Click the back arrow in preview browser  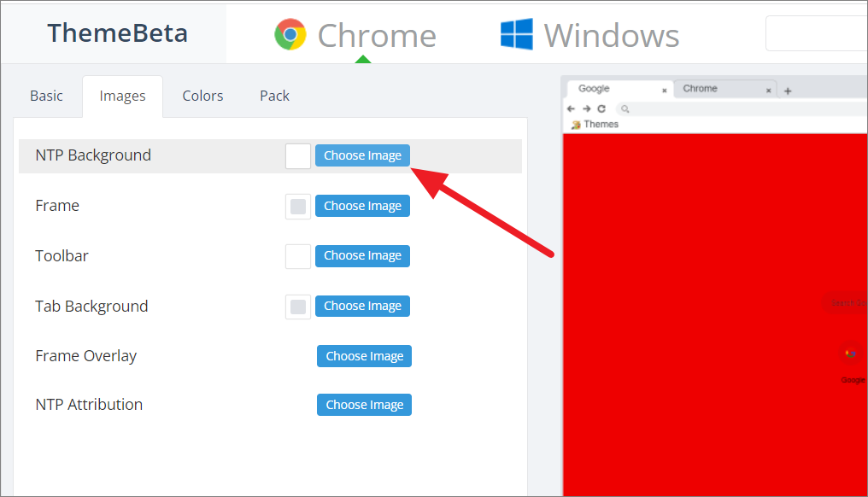[572, 109]
